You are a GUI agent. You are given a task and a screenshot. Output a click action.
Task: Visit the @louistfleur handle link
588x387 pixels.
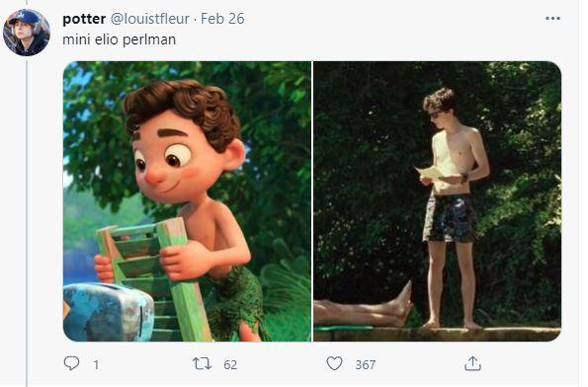click(x=149, y=19)
